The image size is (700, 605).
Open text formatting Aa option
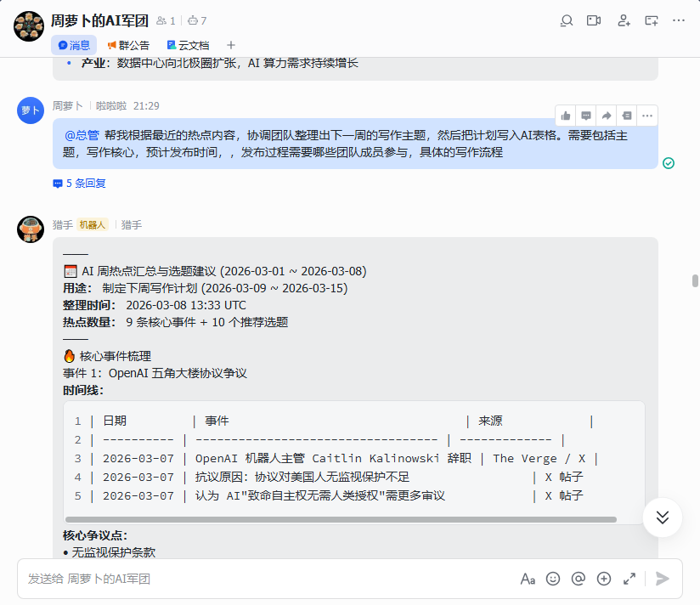pyautogui.click(x=528, y=580)
